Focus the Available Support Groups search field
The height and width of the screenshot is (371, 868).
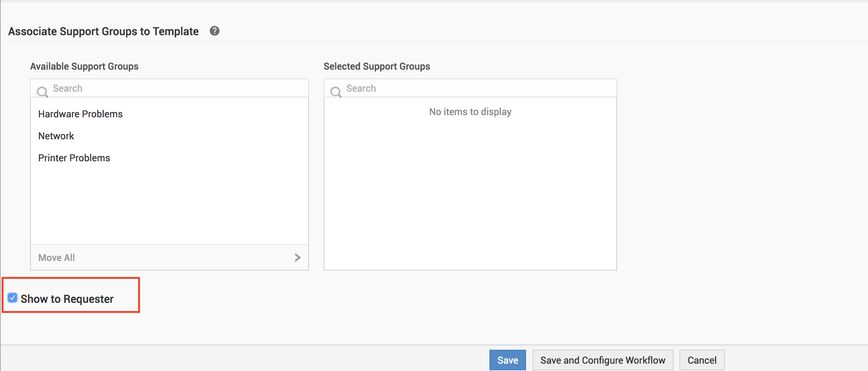[x=176, y=88]
